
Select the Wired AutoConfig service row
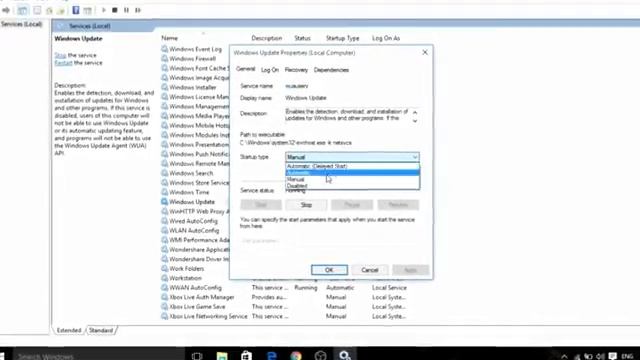[193, 221]
